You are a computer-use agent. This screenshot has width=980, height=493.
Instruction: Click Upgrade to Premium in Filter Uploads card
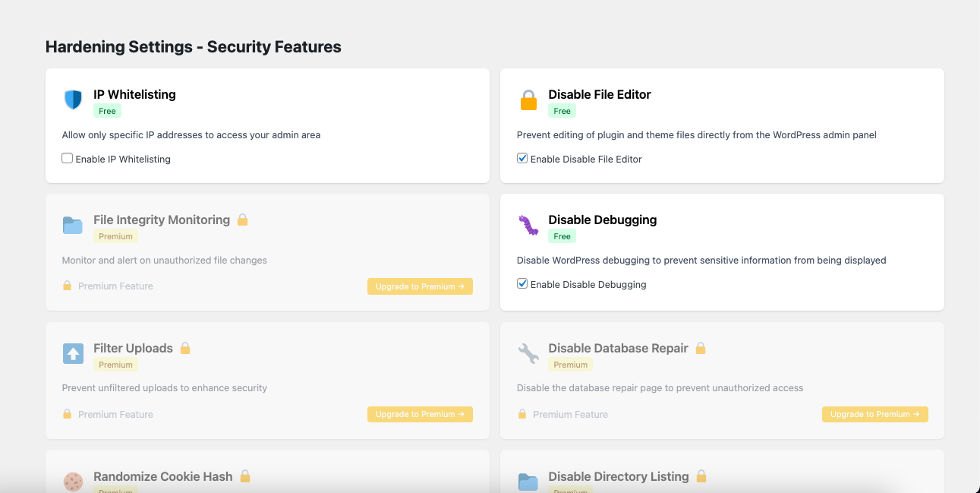click(420, 415)
